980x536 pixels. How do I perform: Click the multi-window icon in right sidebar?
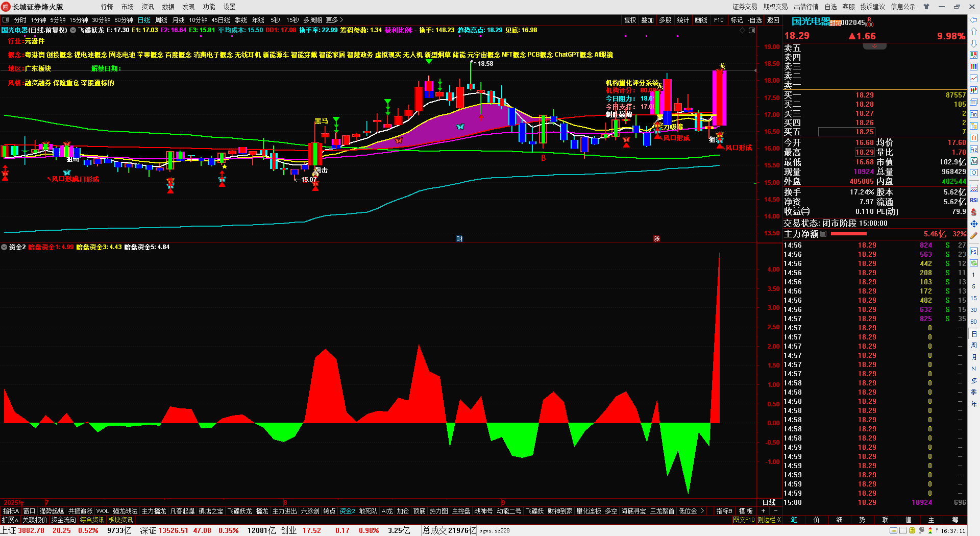point(974,102)
